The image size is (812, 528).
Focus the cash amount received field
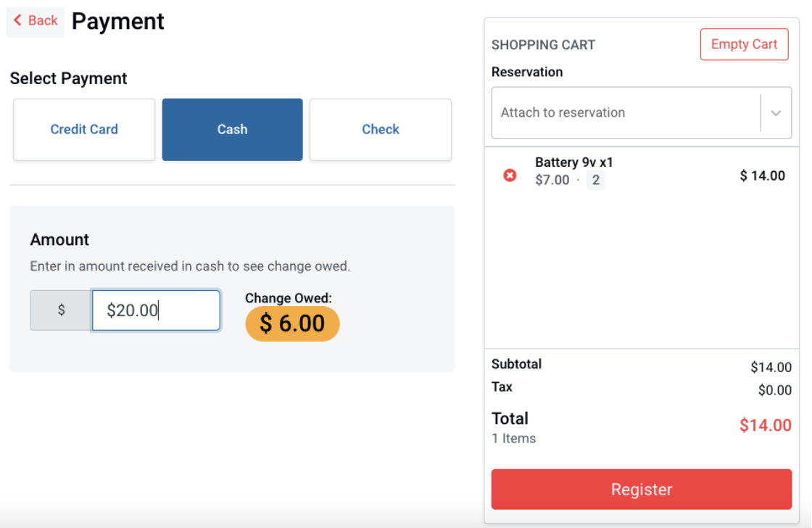pyautogui.click(x=156, y=310)
